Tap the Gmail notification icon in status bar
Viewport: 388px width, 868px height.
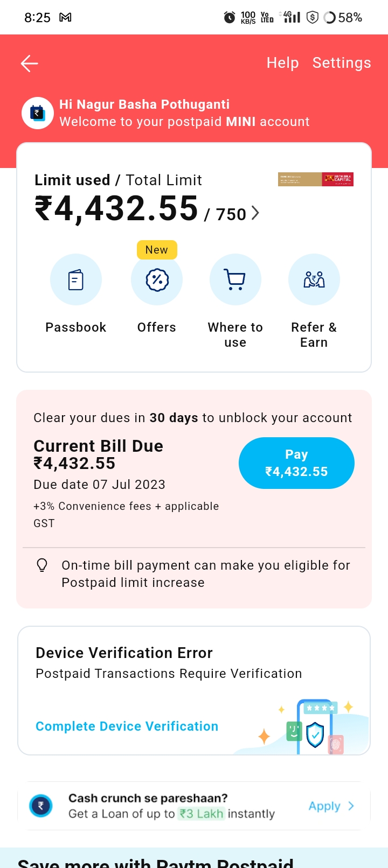(x=66, y=17)
